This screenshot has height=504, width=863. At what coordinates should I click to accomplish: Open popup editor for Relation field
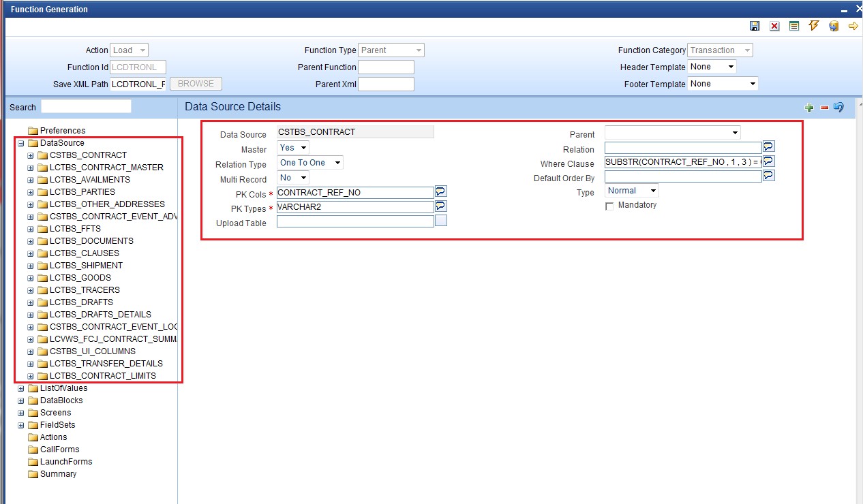coord(769,146)
